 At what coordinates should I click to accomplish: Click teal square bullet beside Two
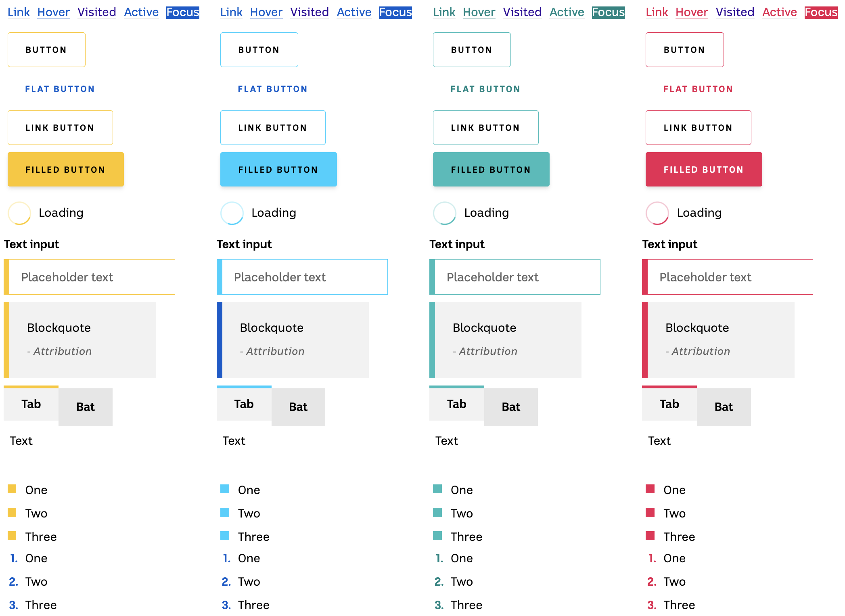coord(437,513)
